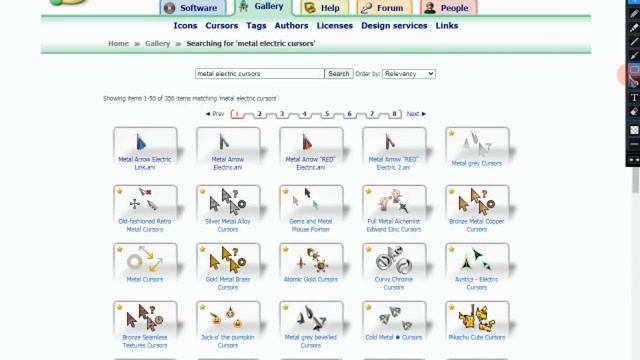Open Pikachu Cute Cursors icon

coord(477,317)
